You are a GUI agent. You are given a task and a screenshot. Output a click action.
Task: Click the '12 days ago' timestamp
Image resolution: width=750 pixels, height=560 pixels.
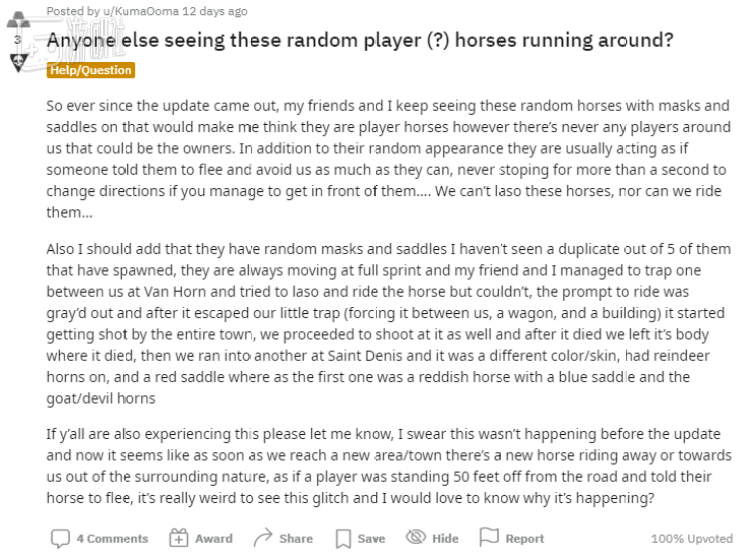point(212,11)
